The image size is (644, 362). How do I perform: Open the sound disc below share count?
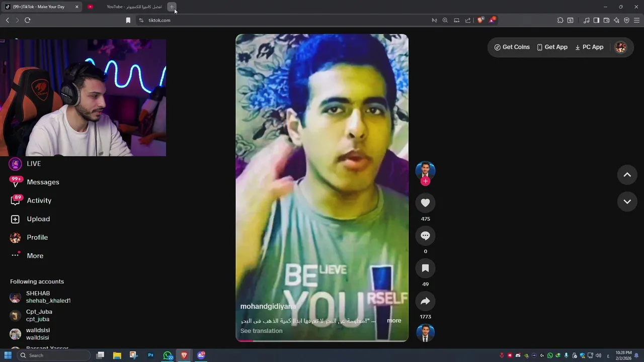[425, 333]
